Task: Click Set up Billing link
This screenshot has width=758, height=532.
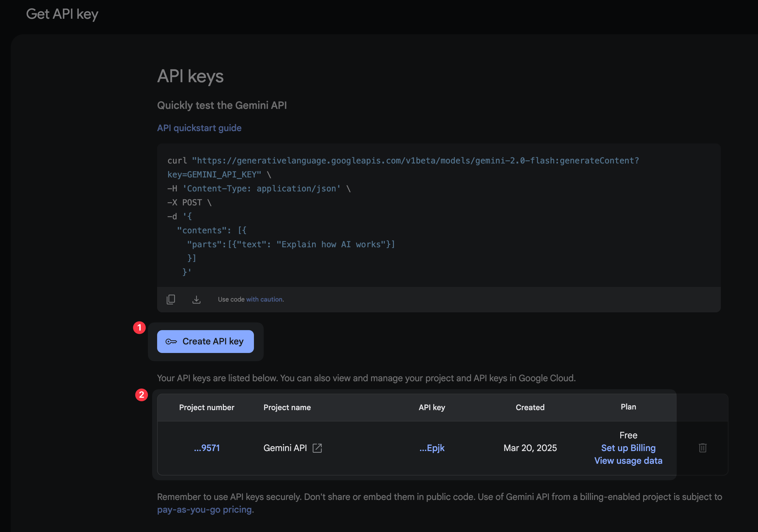Action: 628,448
